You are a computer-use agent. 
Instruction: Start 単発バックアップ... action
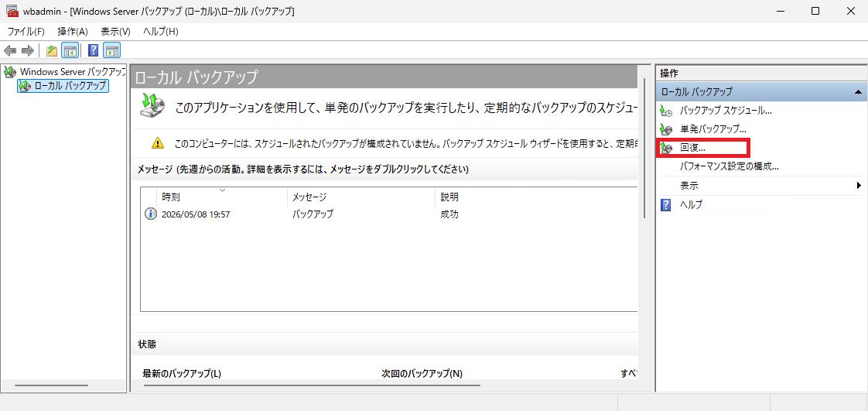coord(713,129)
